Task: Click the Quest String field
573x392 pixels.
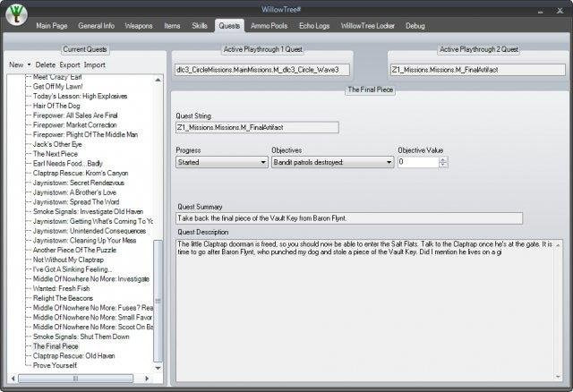Action: [x=257, y=127]
